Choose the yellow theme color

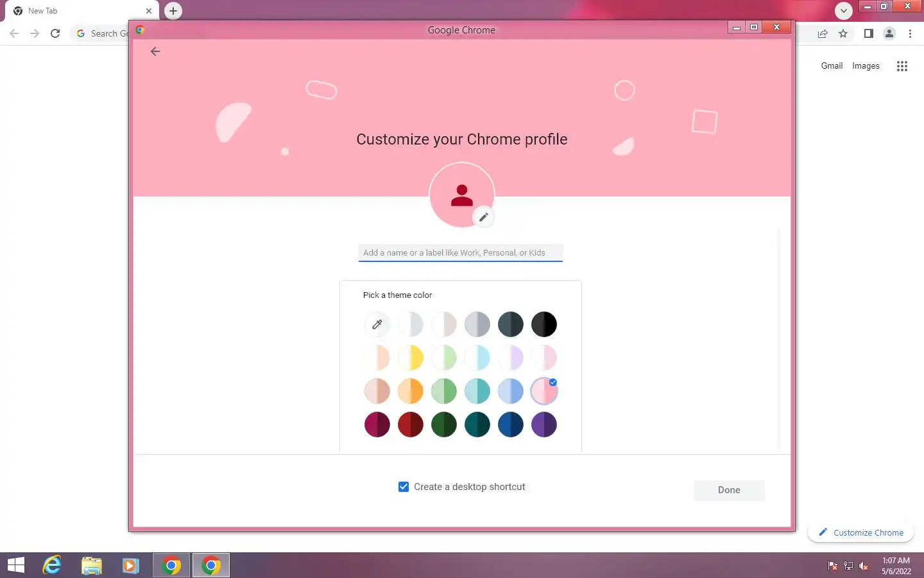tap(411, 358)
